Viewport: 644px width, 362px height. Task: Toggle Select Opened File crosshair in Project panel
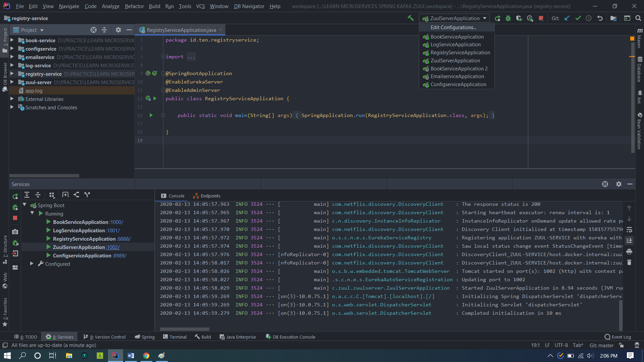pyautogui.click(x=94, y=30)
